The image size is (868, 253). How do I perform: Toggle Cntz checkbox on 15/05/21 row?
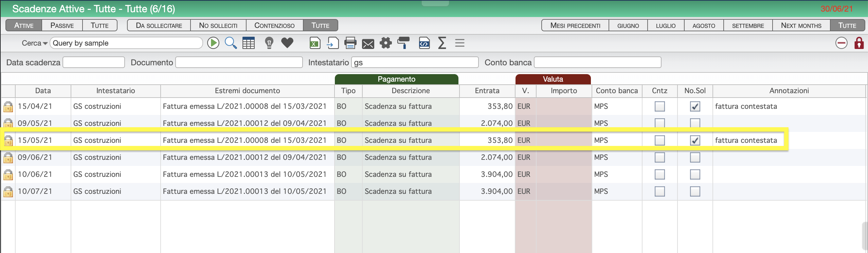659,140
